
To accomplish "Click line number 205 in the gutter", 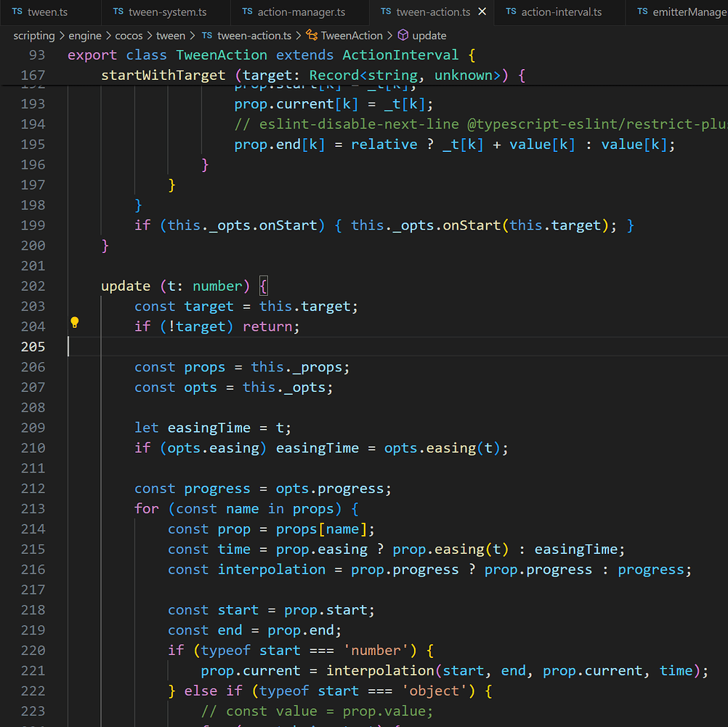I will pos(33,347).
